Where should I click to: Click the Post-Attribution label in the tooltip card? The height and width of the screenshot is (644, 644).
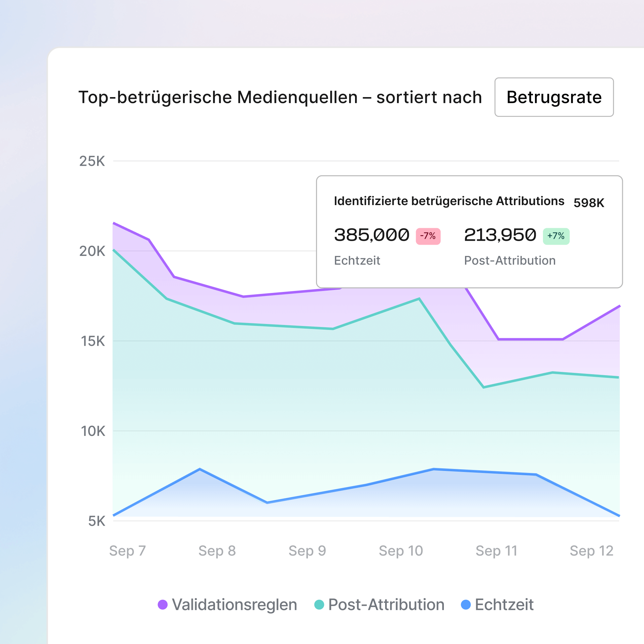(x=510, y=260)
